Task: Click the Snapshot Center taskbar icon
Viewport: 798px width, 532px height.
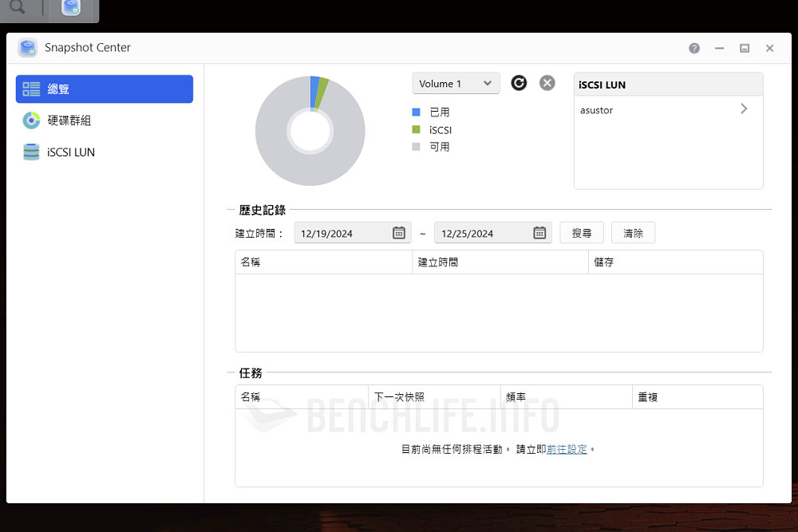Action: [71, 9]
